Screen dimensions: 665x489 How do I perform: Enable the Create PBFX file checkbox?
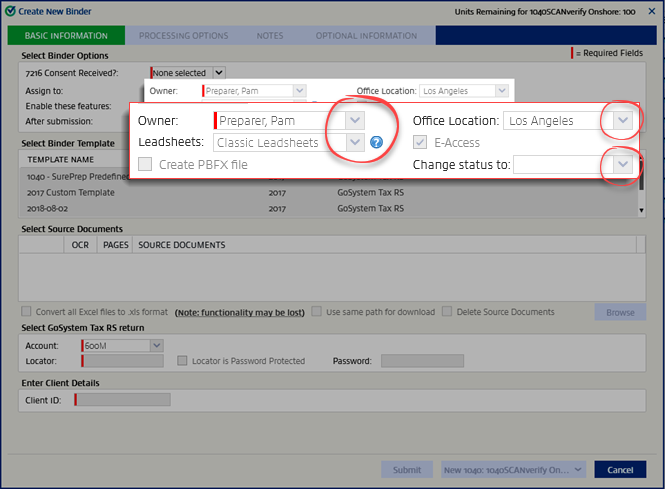146,164
